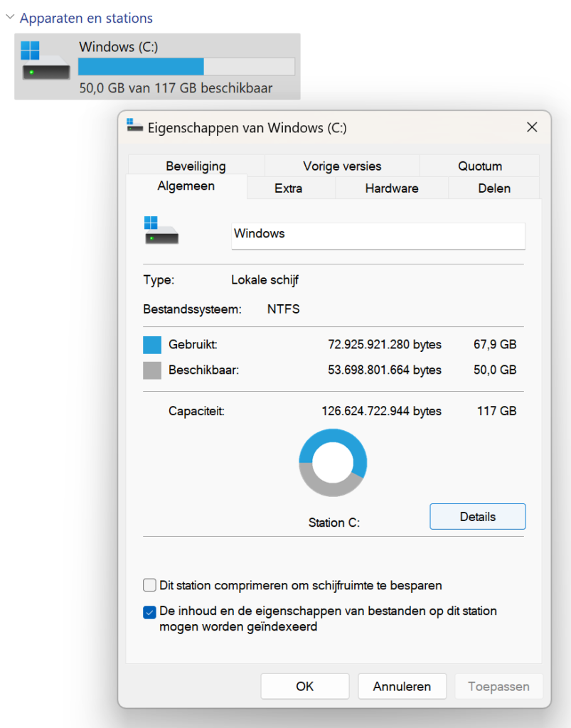The width and height of the screenshot is (571, 728).
Task: Uncheck the index file contents checkbox
Action: (149, 612)
